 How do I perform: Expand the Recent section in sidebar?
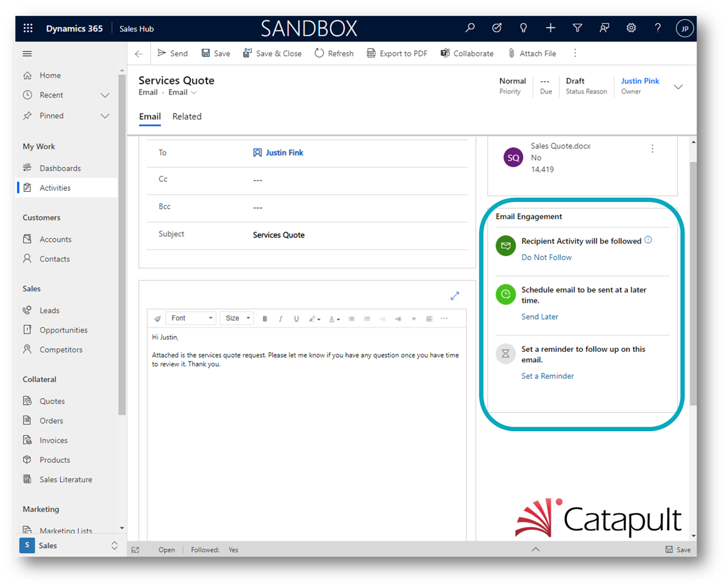click(x=105, y=95)
